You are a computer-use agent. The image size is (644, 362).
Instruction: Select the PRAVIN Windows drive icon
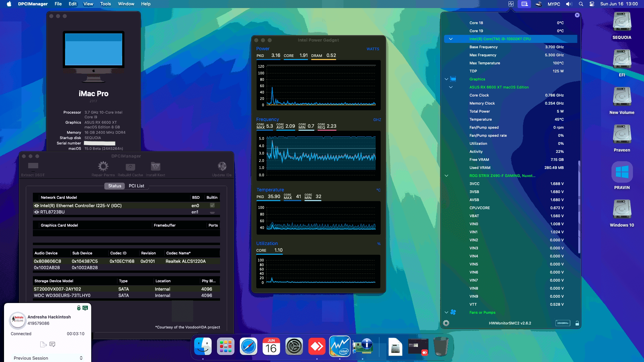pos(622,176)
